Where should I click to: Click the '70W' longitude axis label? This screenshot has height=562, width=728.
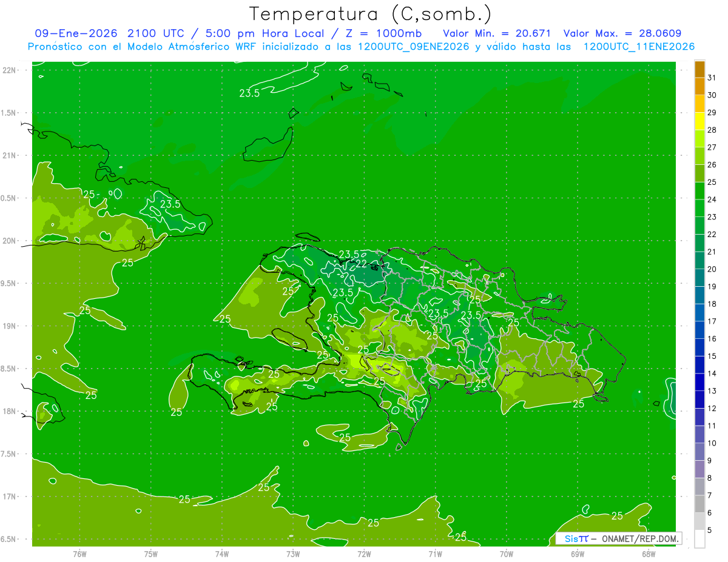point(507,554)
